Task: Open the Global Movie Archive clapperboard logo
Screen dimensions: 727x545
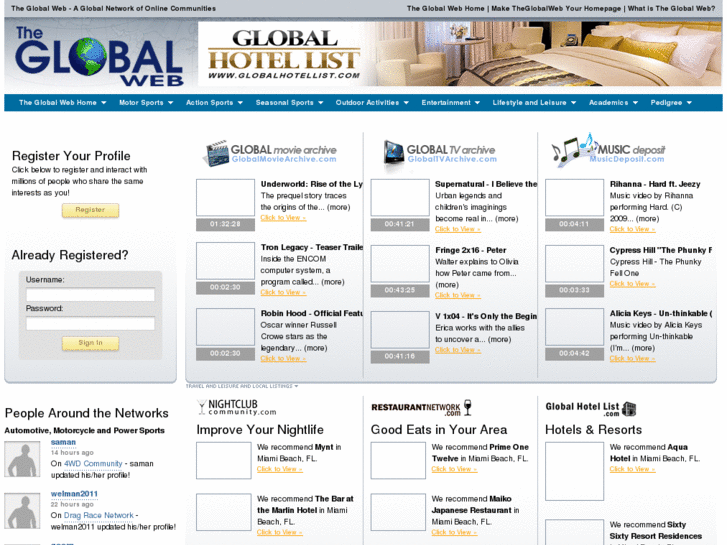Action: coord(270,153)
